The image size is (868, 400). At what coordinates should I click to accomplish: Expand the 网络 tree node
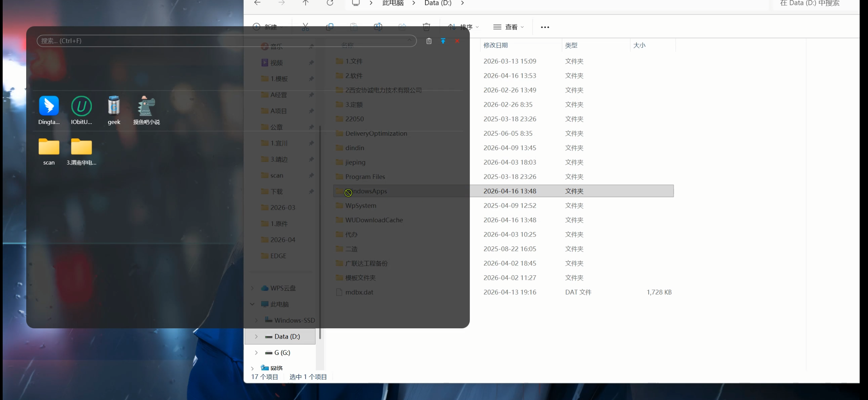click(x=252, y=368)
